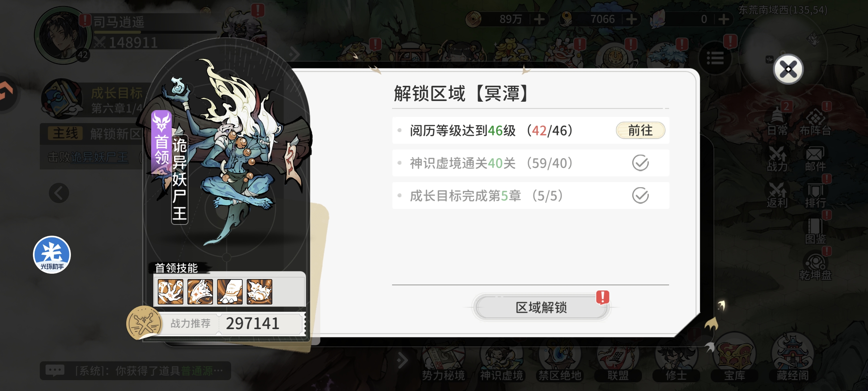The height and width of the screenshot is (391, 868).
Task: Click the first boss skill icon
Action: (x=170, y=292)
